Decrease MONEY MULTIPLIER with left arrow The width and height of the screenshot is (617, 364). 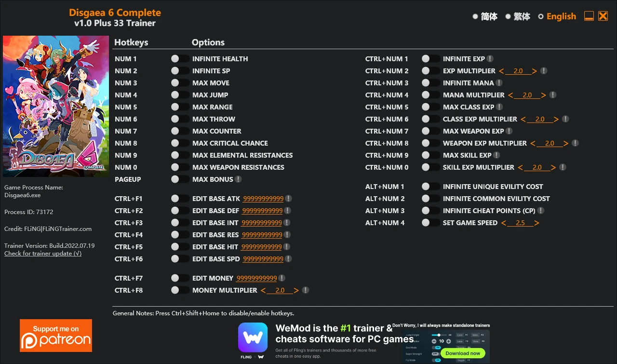pos(263,290)
